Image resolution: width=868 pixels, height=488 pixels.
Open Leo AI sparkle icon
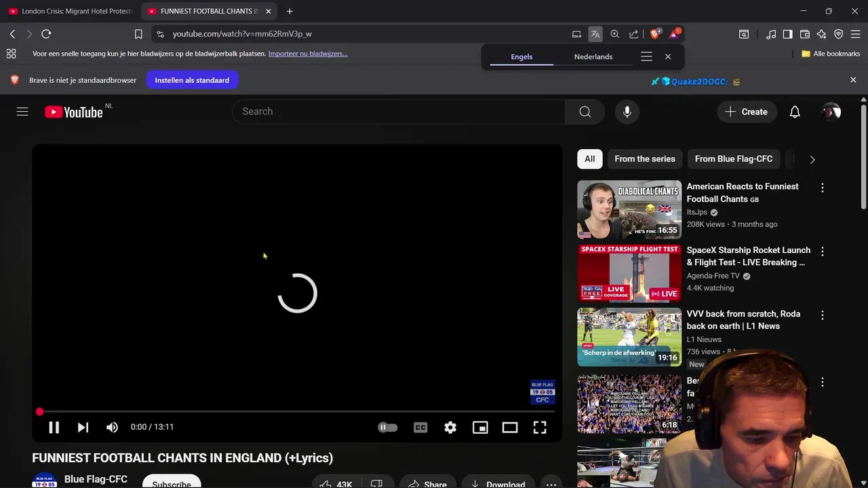click(x=822, y=34)
